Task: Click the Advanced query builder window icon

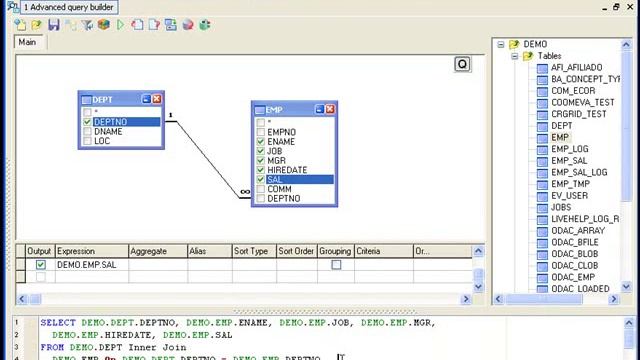Action: 13,6
